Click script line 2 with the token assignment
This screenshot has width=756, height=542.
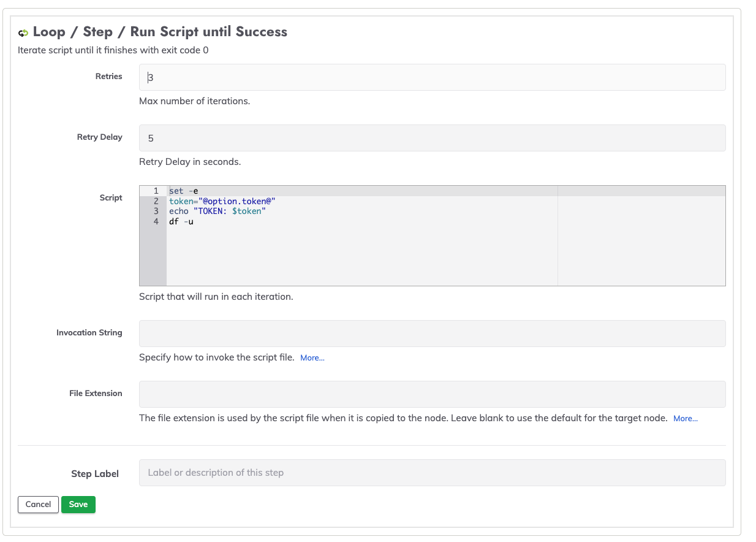tap(223, 201)
